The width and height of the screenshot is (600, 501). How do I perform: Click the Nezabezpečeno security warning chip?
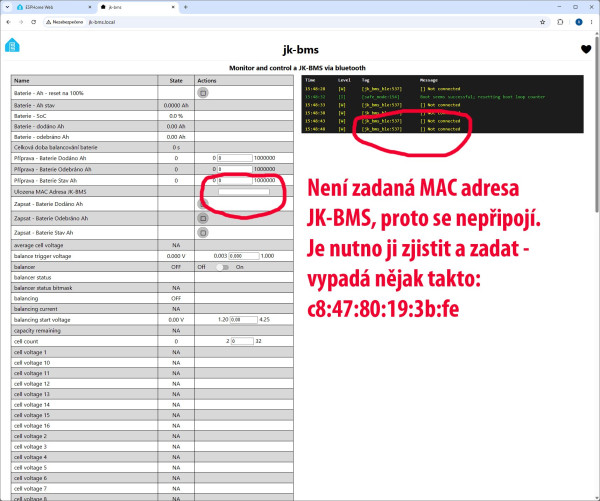pyautogui.click(x=64, y=22)
